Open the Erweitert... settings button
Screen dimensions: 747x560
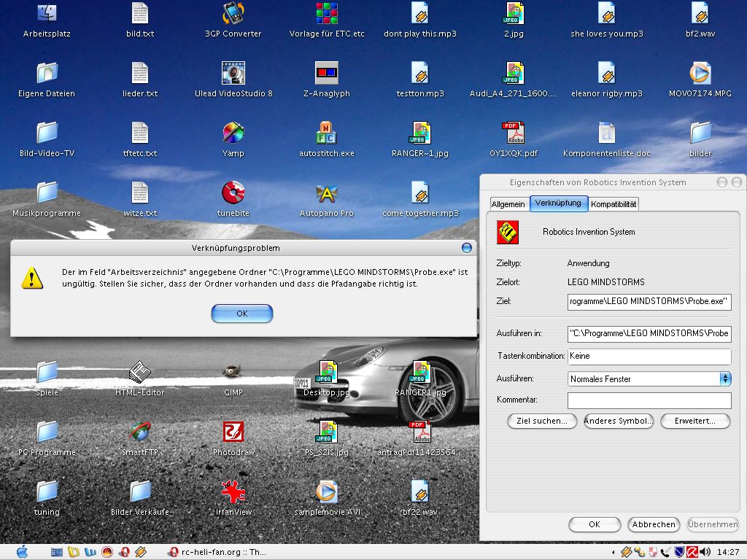point(695,421)
